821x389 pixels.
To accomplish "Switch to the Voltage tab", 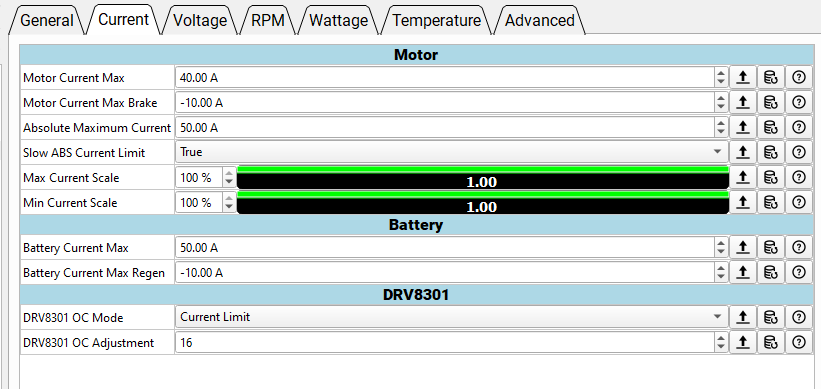I will point(199,20).
